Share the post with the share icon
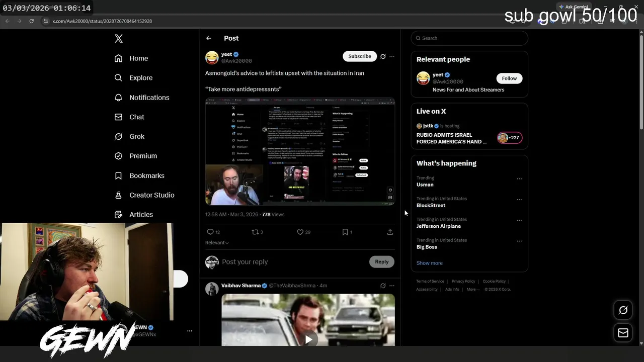 (x=390, y=232)
